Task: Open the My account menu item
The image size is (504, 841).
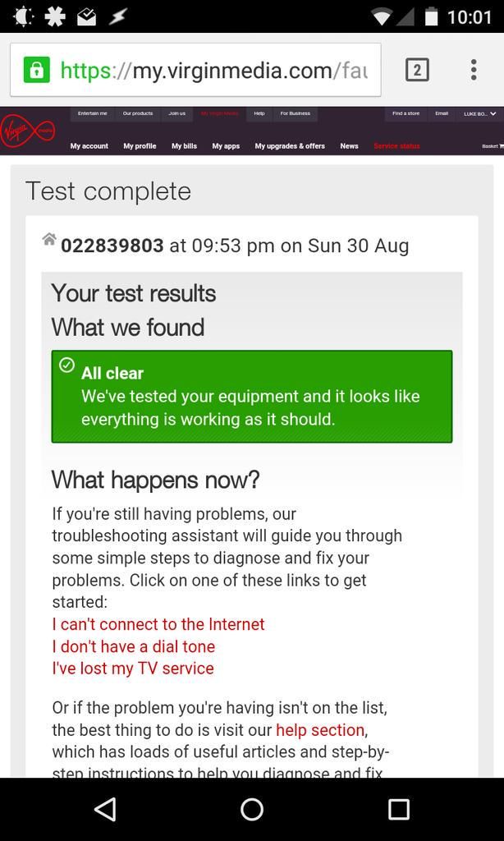Action: coord(89,146)
